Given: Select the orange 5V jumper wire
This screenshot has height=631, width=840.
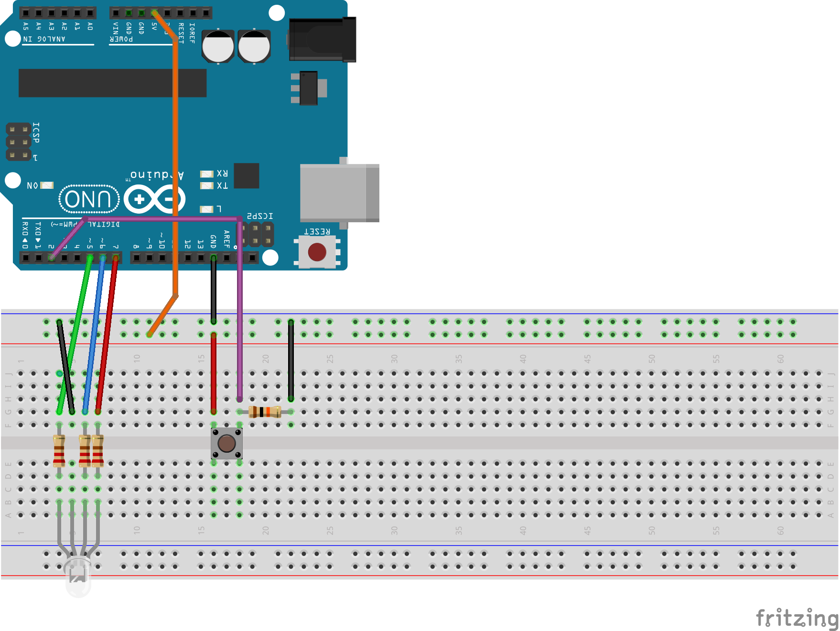Looking at the screenshot, I should pos(175,143).
